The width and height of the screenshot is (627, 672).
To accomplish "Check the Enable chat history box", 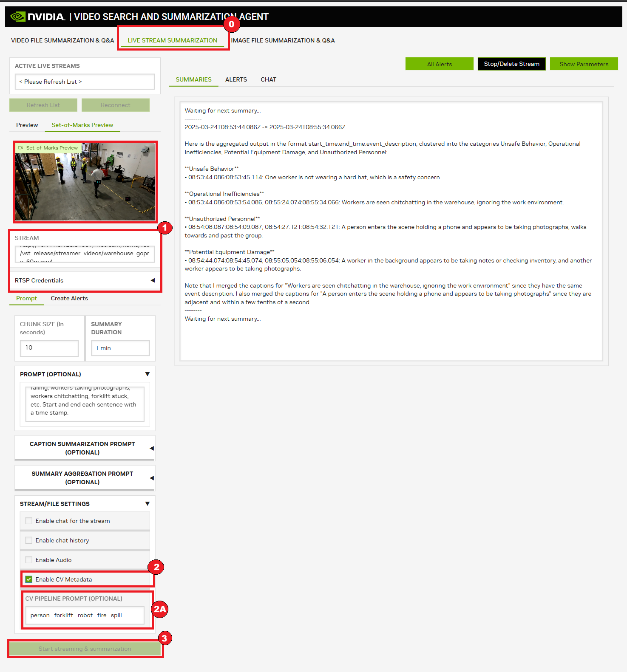I will tap(29, 540).
